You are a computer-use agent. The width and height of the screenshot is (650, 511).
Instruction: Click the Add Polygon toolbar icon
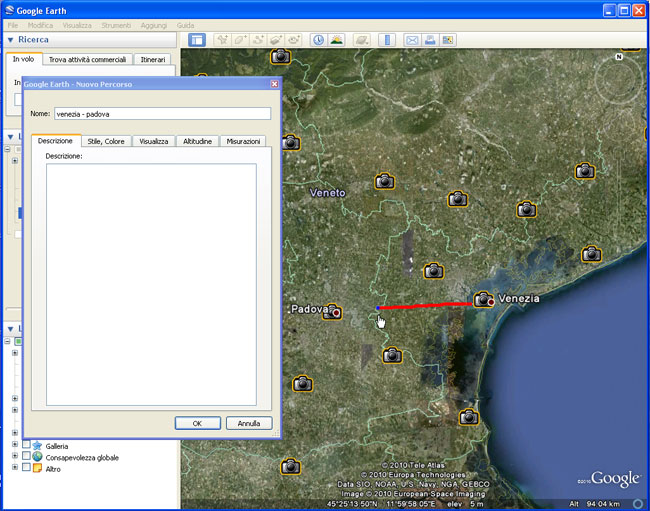click(x=240, y=40)
